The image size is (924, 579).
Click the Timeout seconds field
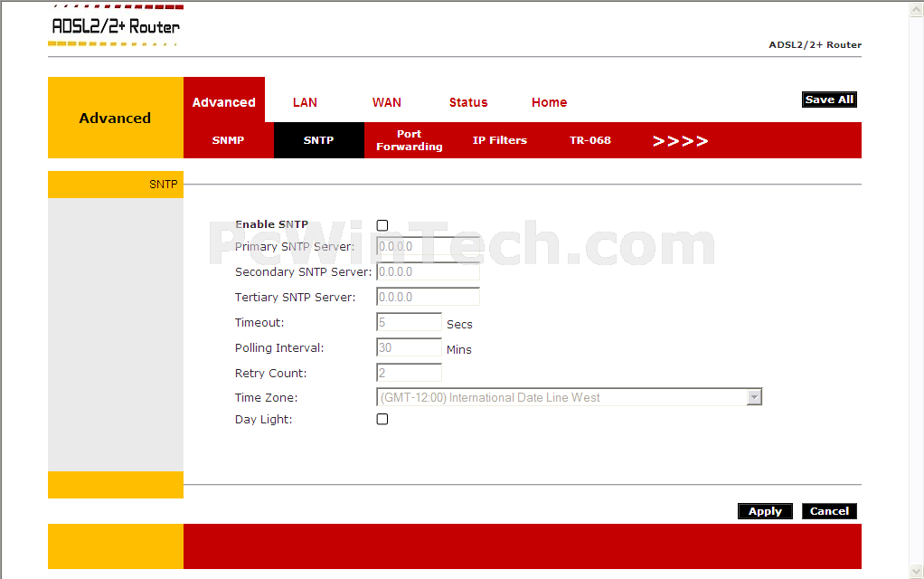(409, 322)
